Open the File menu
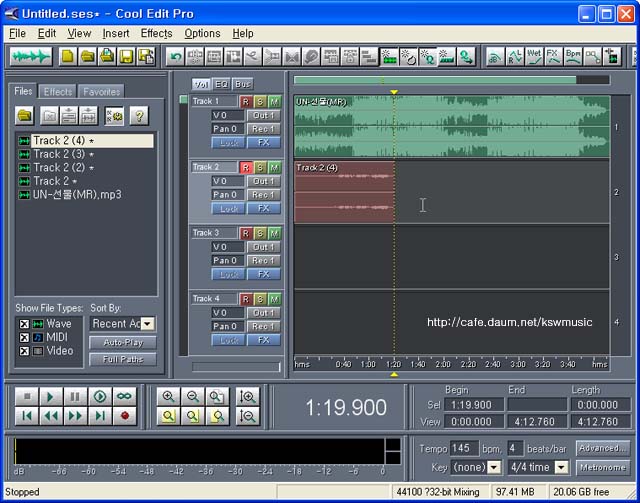The image size is (640, 503). pyautogui.click(x=18, y=33)
